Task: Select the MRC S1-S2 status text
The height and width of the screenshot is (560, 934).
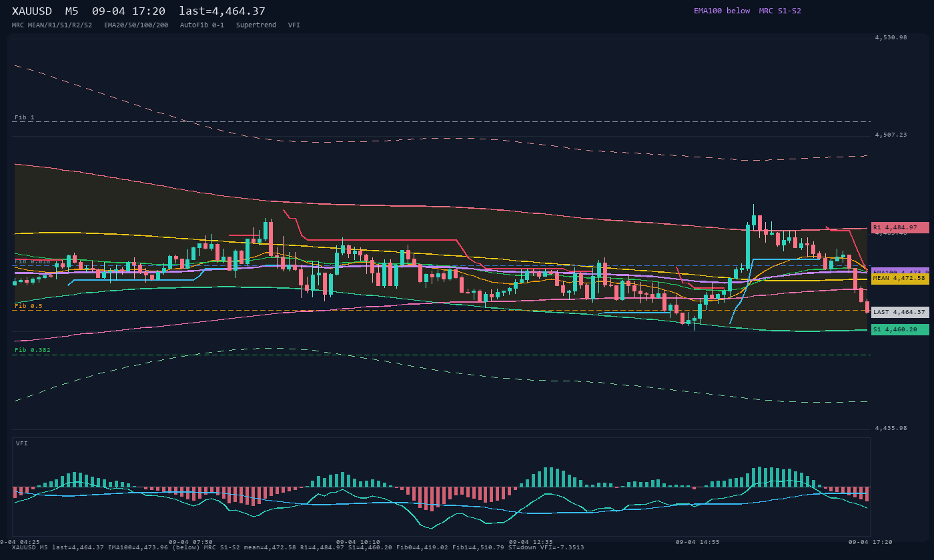Action: point(780,11)
